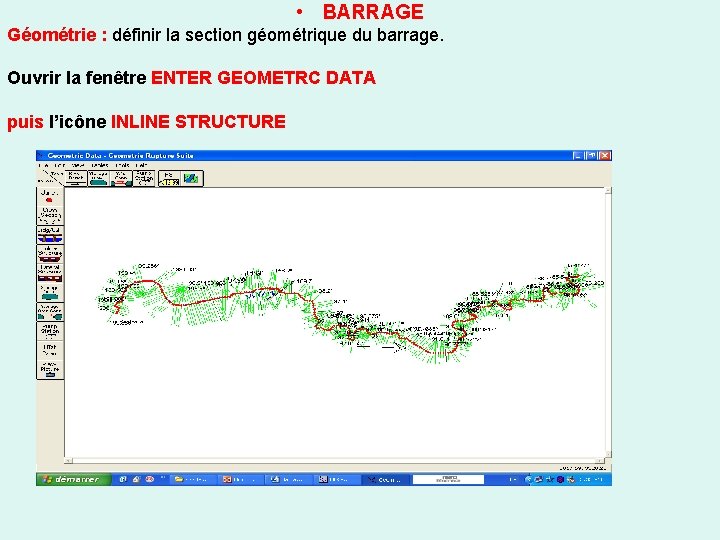Click the scroll-left arrow of the map view
This screenshot has width=720, height=540.
(68, 460)
